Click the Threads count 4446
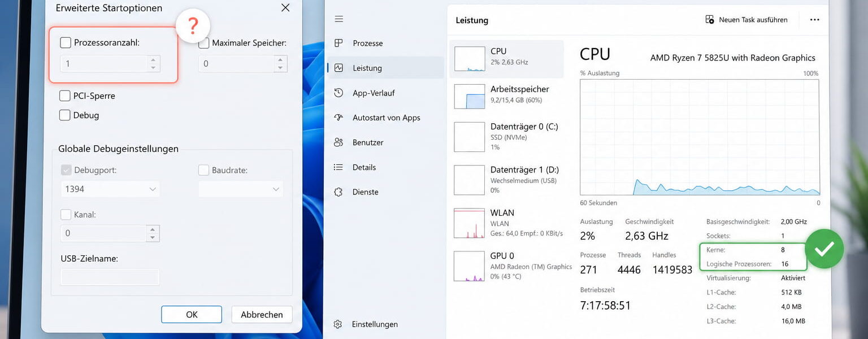Screen dimensions: 868x339 click(629, 270)
